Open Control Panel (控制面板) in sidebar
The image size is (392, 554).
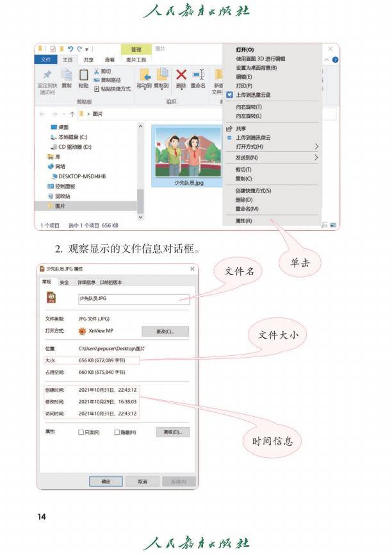pyautogui.click(x=61, y=186)
